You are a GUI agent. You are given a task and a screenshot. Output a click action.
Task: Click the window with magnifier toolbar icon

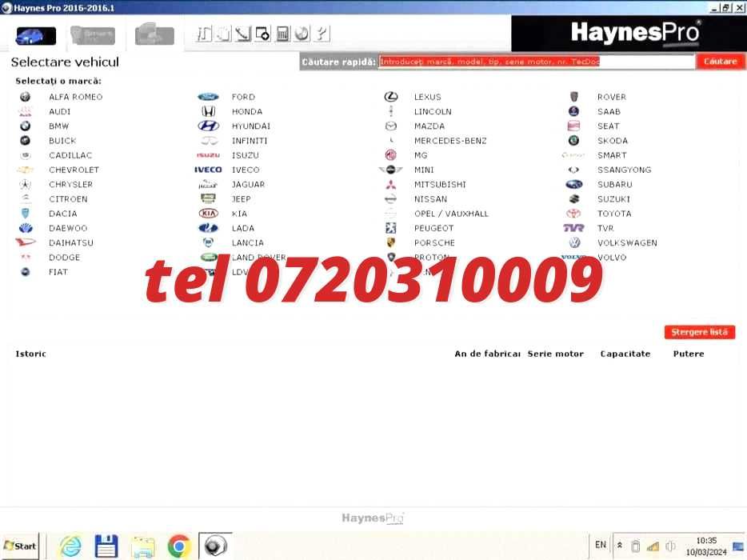pos(262,34)
